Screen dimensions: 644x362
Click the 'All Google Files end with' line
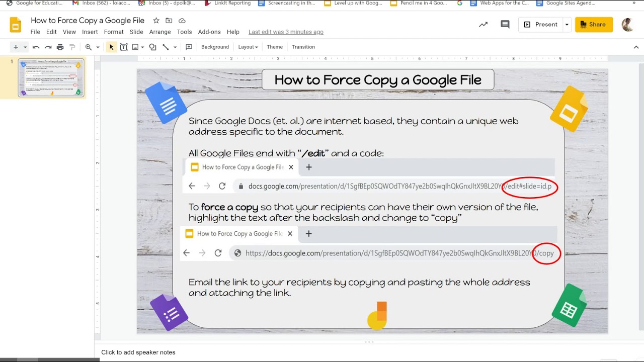coord(286,153)
